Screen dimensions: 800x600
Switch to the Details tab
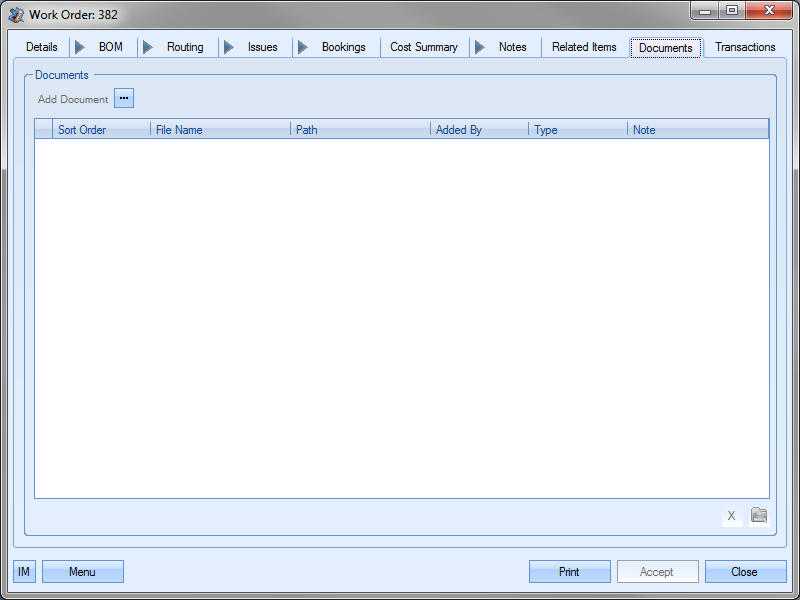tap(42, 47)
